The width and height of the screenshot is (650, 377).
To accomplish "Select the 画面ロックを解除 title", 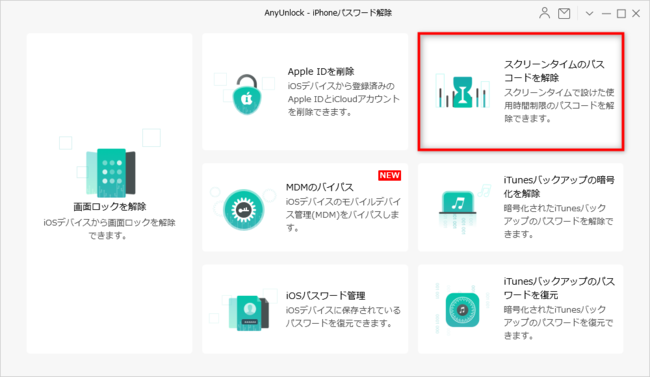I will point(109,207).
